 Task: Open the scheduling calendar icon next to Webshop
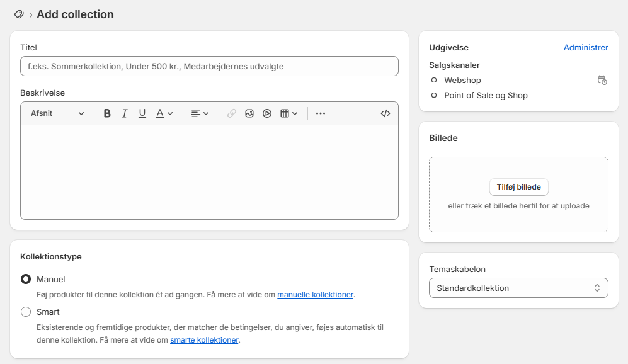pyautogui.click(x=603, y=81)
